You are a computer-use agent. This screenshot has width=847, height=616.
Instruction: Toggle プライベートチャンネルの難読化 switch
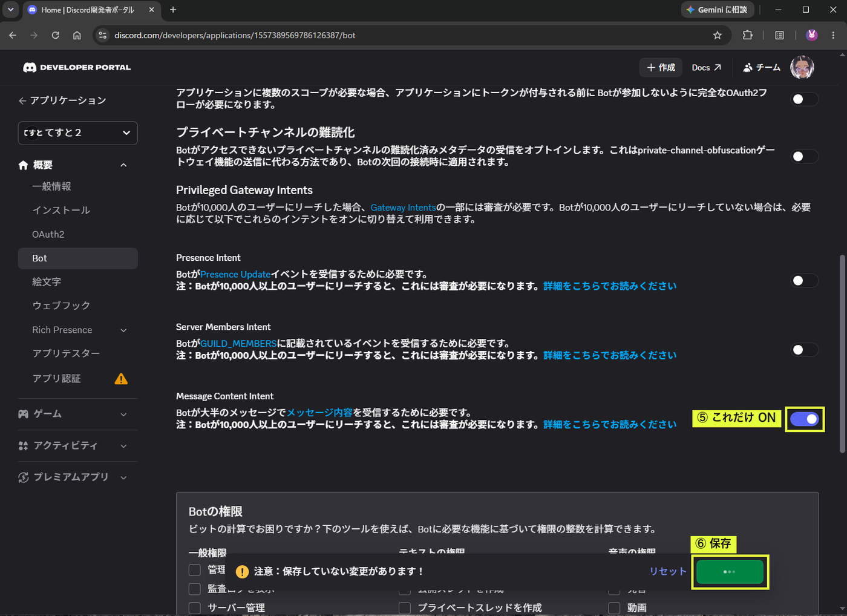tap(805, 156)
